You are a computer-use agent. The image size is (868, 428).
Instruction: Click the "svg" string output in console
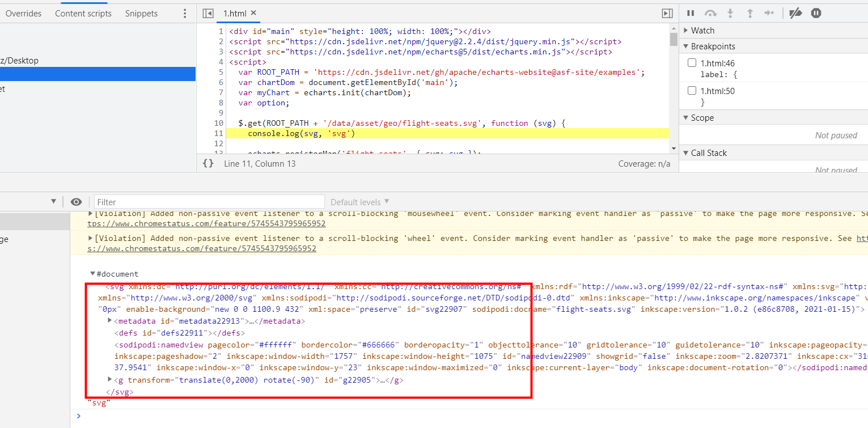(x=99, y=402)
